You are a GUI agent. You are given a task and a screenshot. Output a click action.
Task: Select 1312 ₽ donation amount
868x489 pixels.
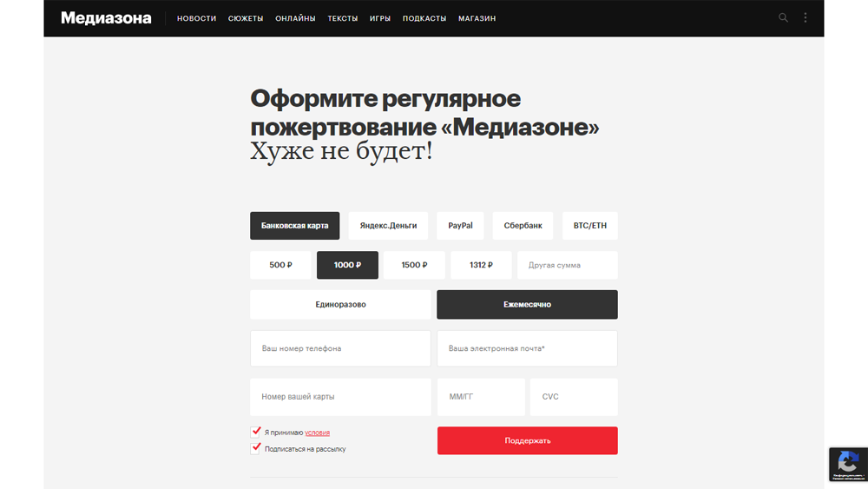pyautogui.click(x=481, y=265)
